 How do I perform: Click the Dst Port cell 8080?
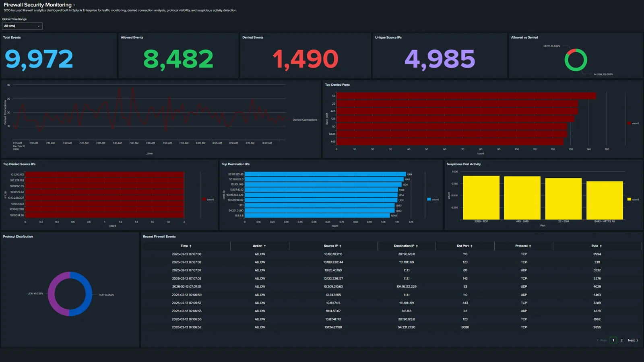click(465, 327)
